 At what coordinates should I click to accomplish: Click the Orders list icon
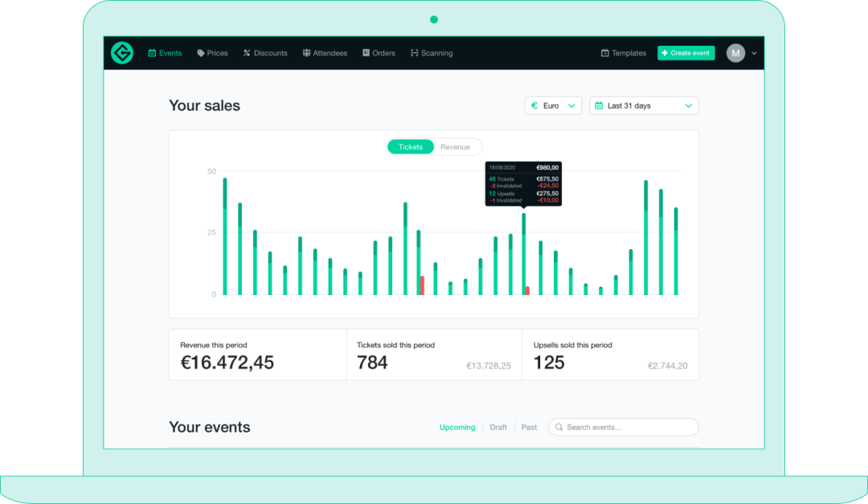click(366, 53)
